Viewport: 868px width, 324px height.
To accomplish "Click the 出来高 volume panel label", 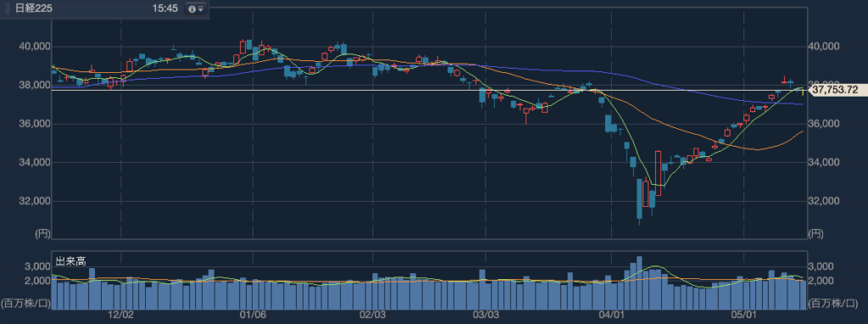I will coord(71,260).
